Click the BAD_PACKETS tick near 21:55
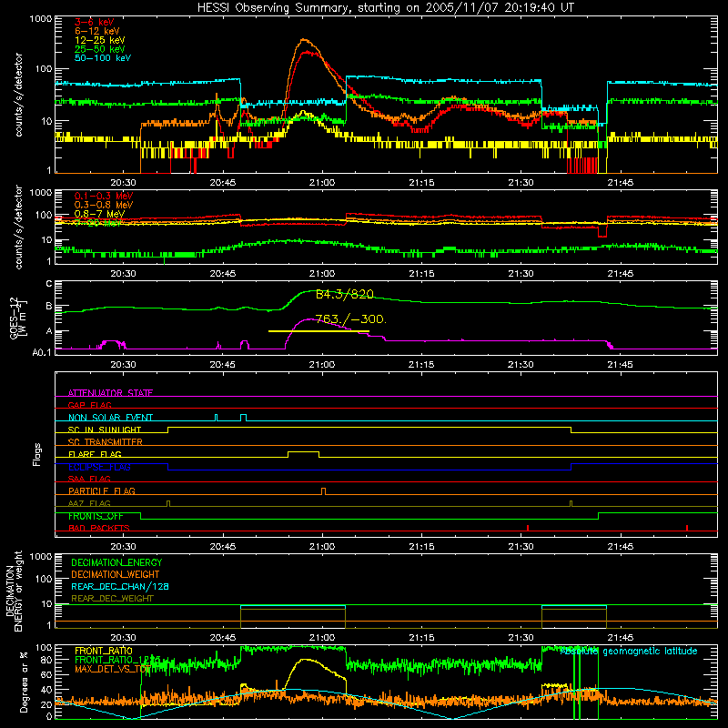This screenshot has height=728, width=728. (x=687, y=528)
